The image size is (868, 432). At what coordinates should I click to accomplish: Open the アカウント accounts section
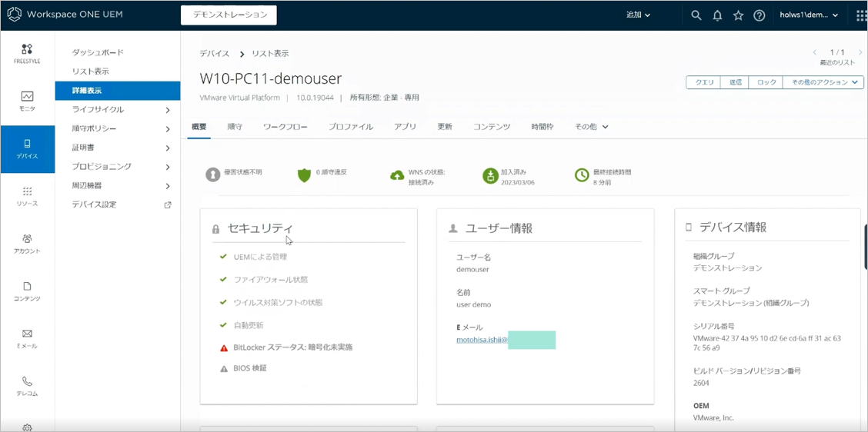(27, 244)
